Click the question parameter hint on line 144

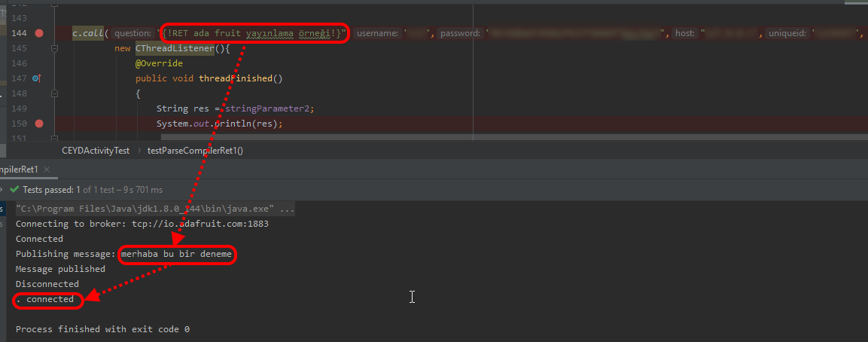coord(133,33)
